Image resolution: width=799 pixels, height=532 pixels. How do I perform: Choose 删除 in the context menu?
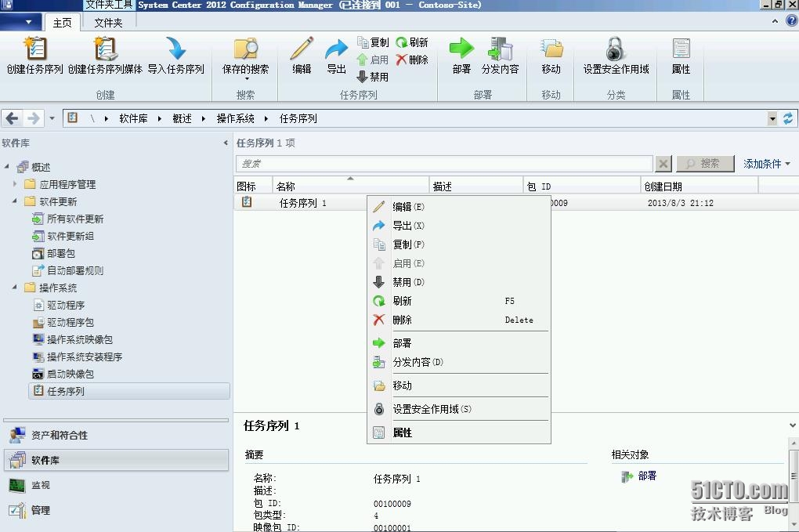[458, 320]
